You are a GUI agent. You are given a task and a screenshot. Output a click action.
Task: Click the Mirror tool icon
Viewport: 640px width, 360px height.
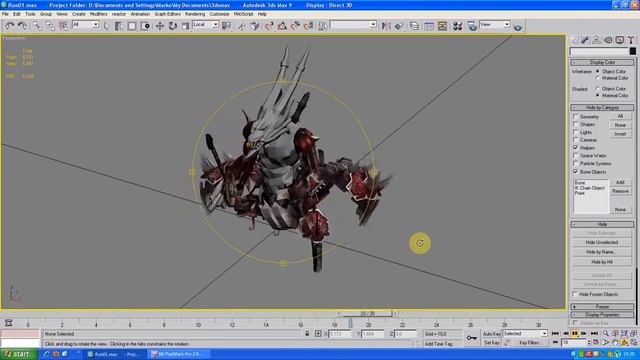click(x=386, y=26)
